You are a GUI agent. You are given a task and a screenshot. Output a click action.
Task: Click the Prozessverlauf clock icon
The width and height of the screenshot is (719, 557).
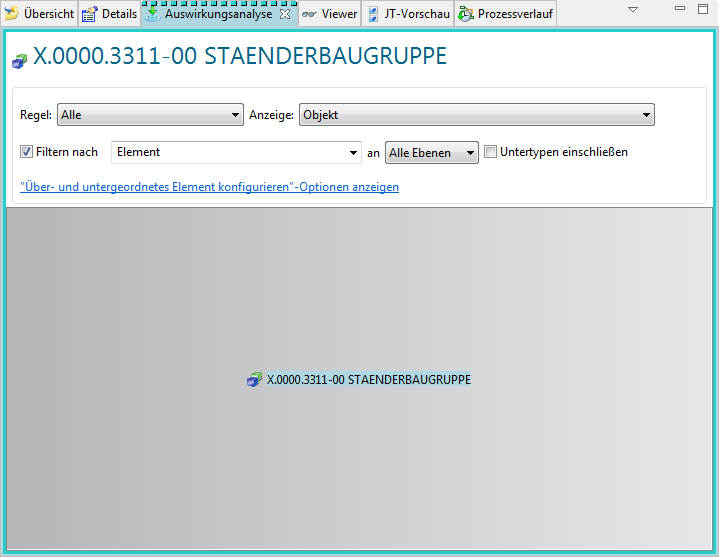point(466,14)
